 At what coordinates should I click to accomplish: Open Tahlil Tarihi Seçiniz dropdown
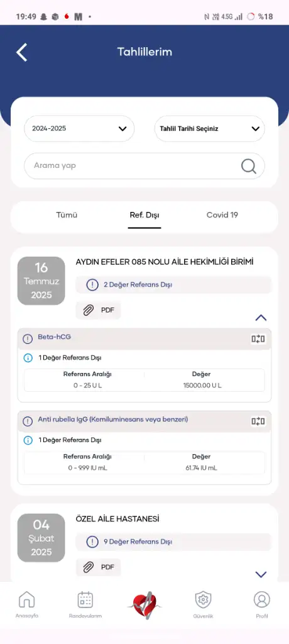[x=209, y=128]
